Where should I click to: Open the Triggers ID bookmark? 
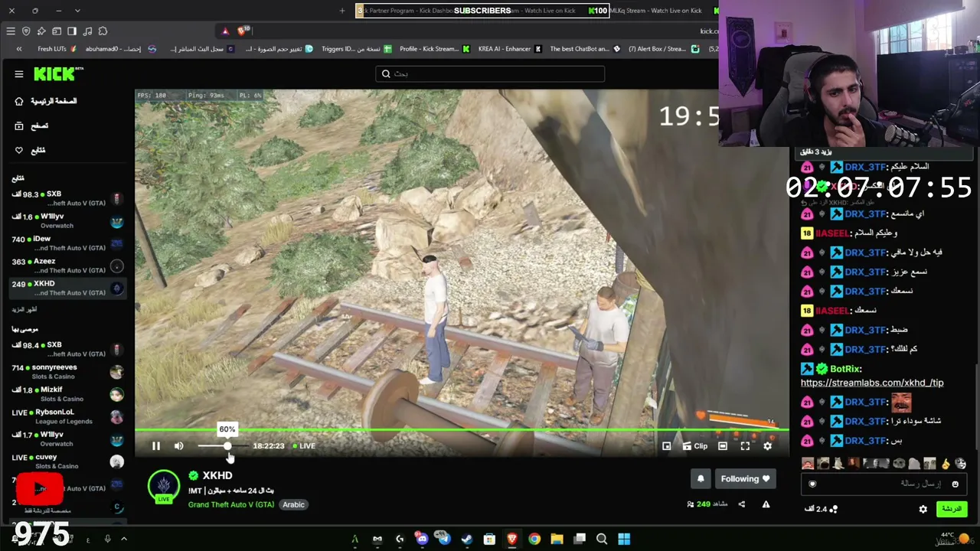click(x=357, y=49)
